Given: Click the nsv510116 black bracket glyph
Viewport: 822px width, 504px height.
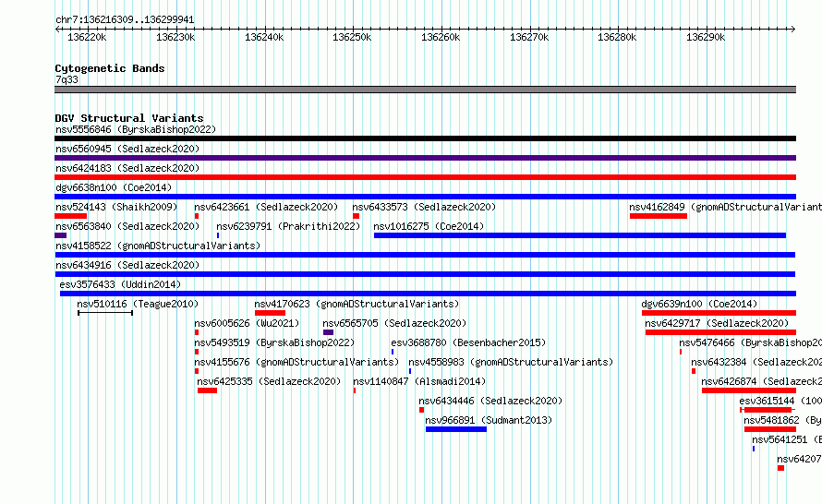Looking at the screenshot, I should click(x=105, y=313).
